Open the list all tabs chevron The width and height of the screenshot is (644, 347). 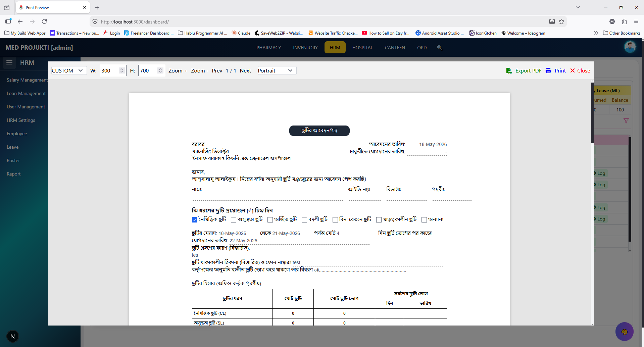[x=578, y=7]
